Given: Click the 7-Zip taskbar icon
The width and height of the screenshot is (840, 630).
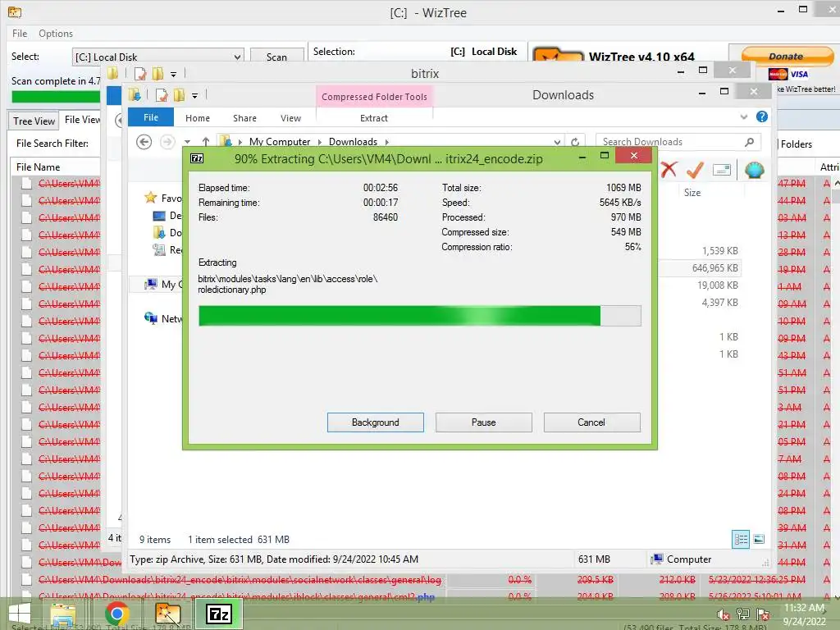Looking at the screenshot, I should point(219,614).
